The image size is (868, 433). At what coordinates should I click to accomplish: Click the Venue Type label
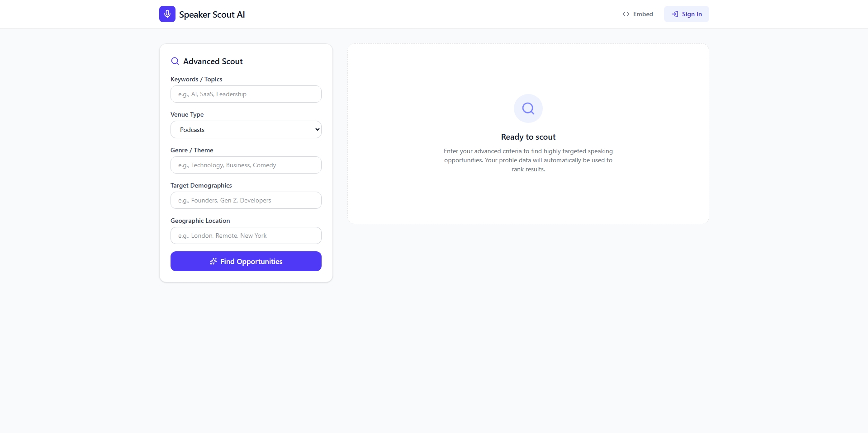click(x=187, y=114)
